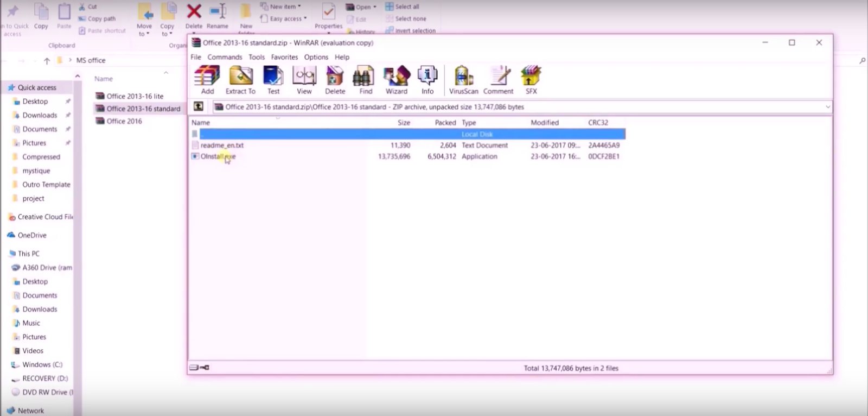Click New folder in Explorer ribbon
The width and height of the screenshot is (868, 416).
(x=246, y=18)
